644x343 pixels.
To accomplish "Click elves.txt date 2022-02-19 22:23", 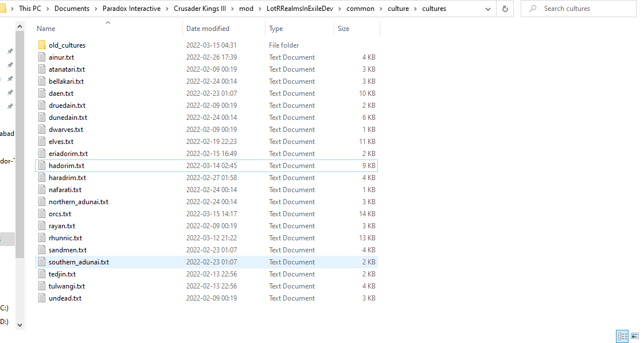I will point(212,141).
